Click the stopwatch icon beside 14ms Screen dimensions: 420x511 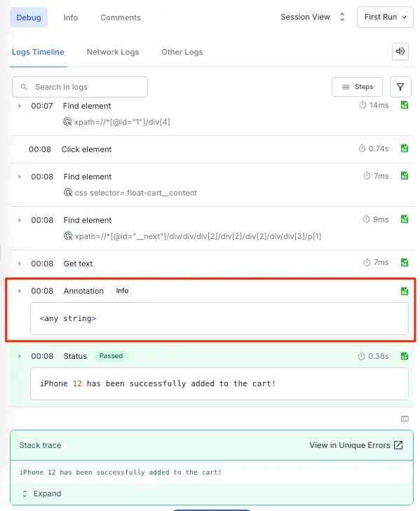click(363, 105)
